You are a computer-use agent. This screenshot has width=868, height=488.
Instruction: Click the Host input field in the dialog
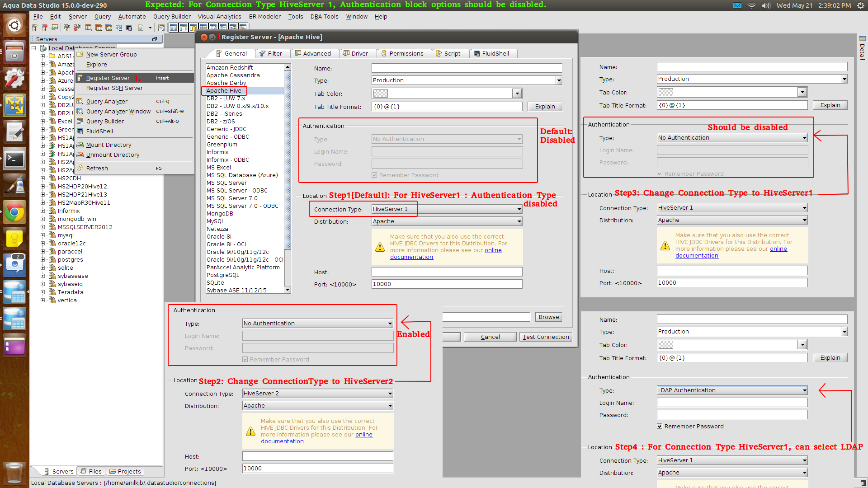pos(447,272)
